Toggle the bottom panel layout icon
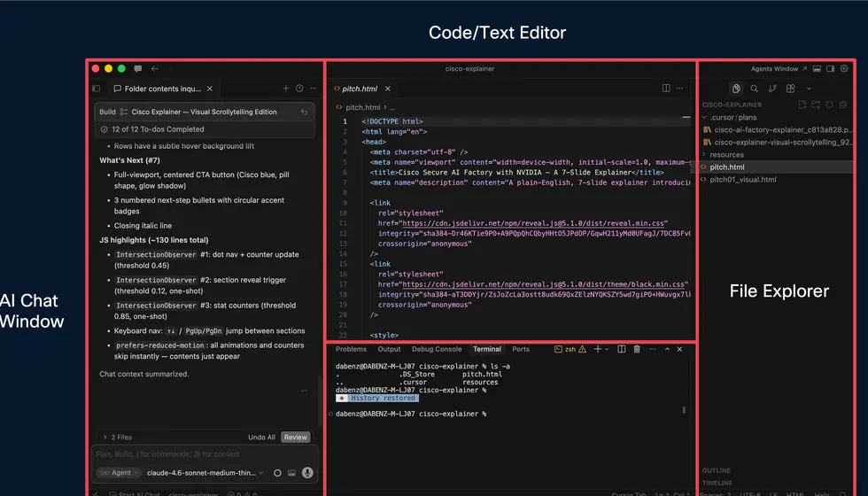The width and height of the screenshot is (868, 496). 817,69
